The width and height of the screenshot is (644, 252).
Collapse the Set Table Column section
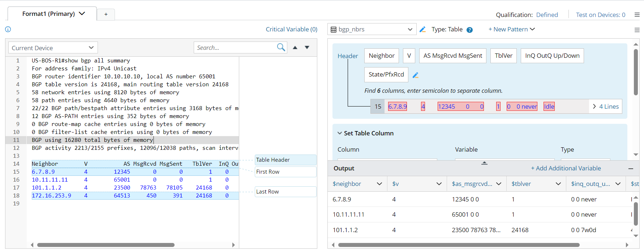340,133
